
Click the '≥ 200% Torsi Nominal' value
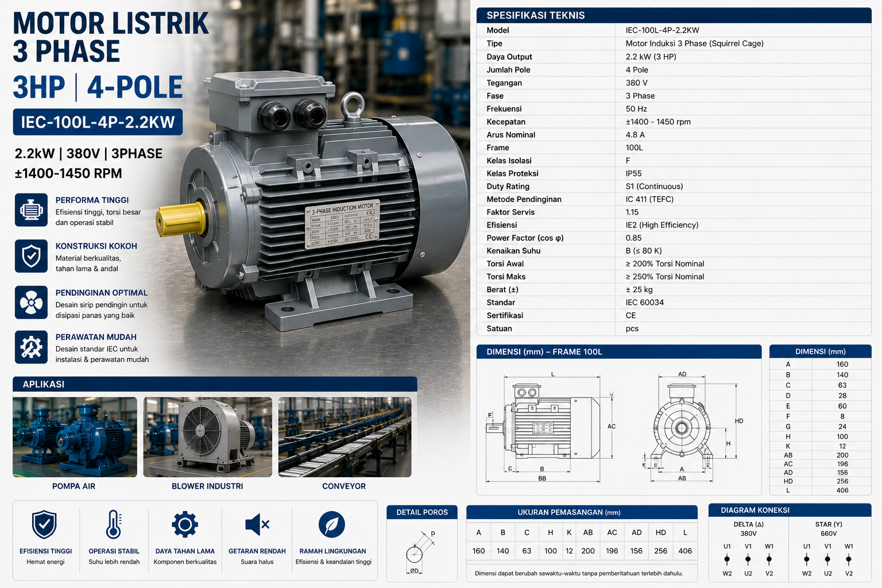665,264
